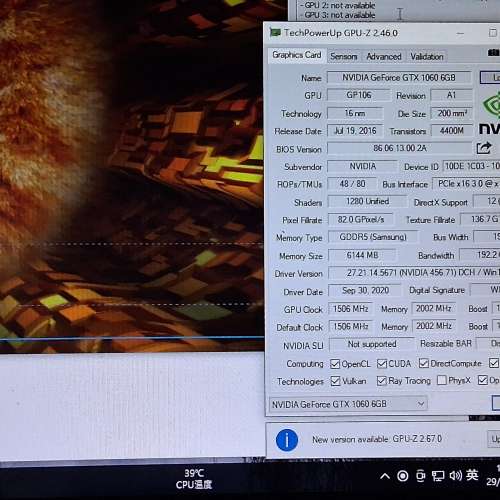This screenshot has height=500, width=500.
Task: Click the GPU-Z app icon in title bar
Action: tap(275, 33)
